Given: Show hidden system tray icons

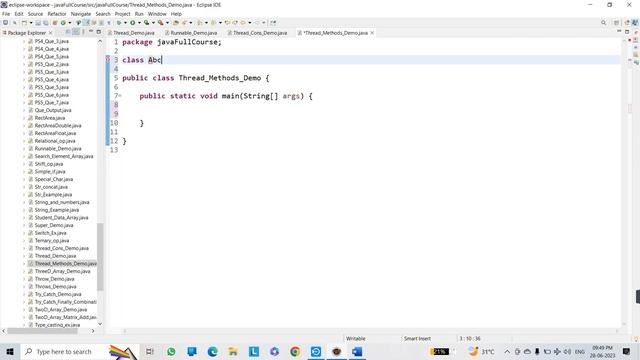Looking at the screenshot, I should click(507, 351).
